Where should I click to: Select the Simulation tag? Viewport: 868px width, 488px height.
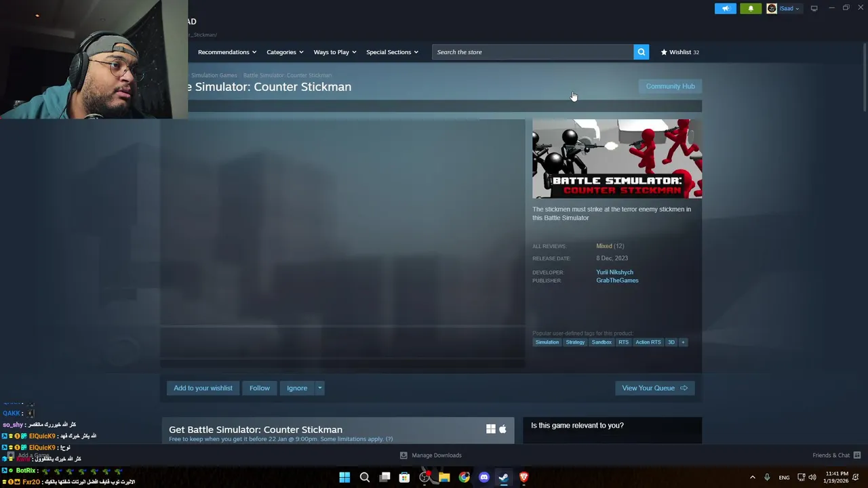547,342
